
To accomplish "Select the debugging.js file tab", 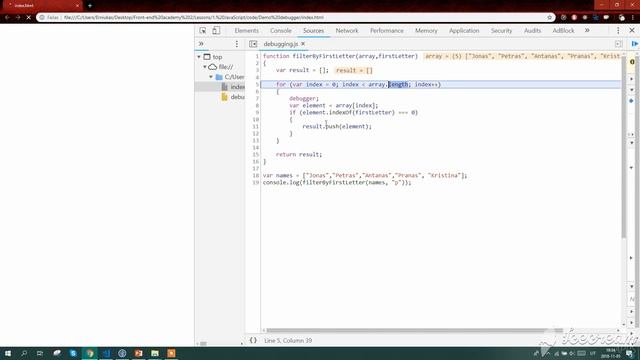I will [280, 44].
